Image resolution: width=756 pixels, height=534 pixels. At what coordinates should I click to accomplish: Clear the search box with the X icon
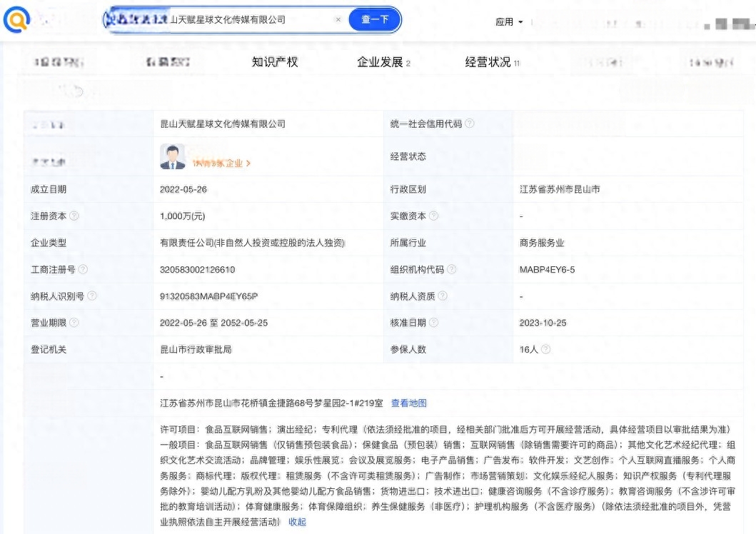338,20
